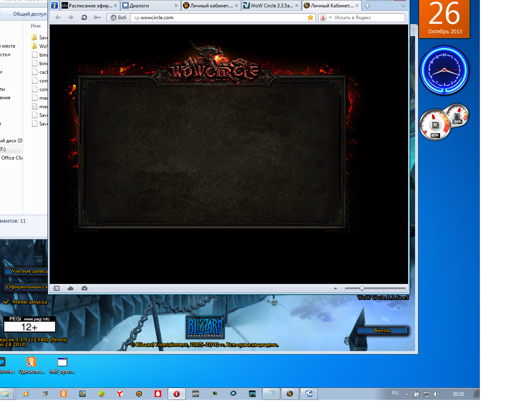Image resolution: width=525 pixels, height=420 pixels.
Task: Open Opera Link cloud icon
Action: coord(71,288)
